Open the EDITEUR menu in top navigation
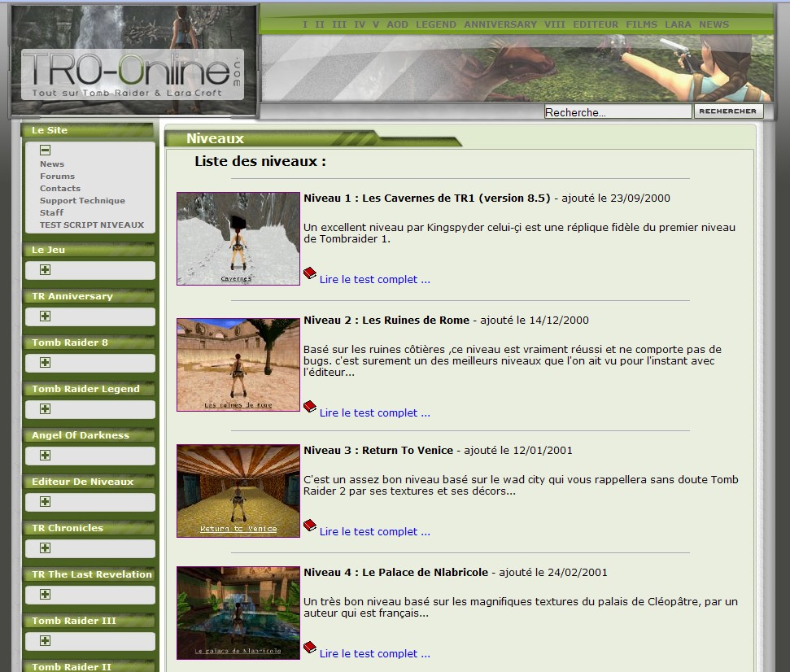 coord(596,24)
